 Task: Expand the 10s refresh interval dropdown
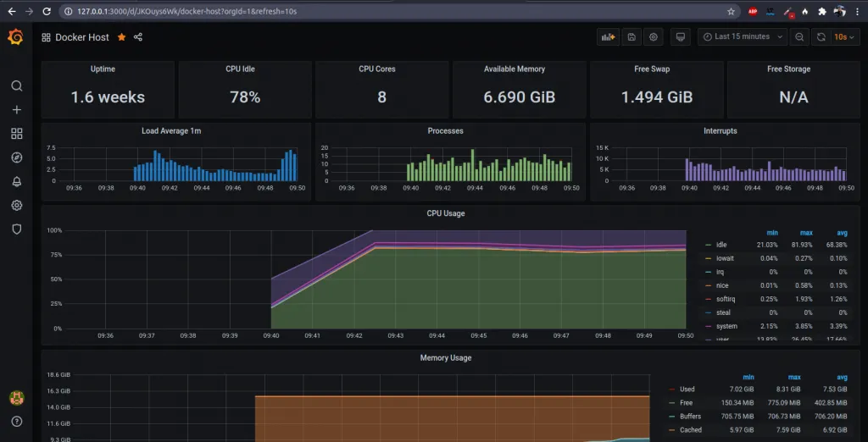[844, 37]
